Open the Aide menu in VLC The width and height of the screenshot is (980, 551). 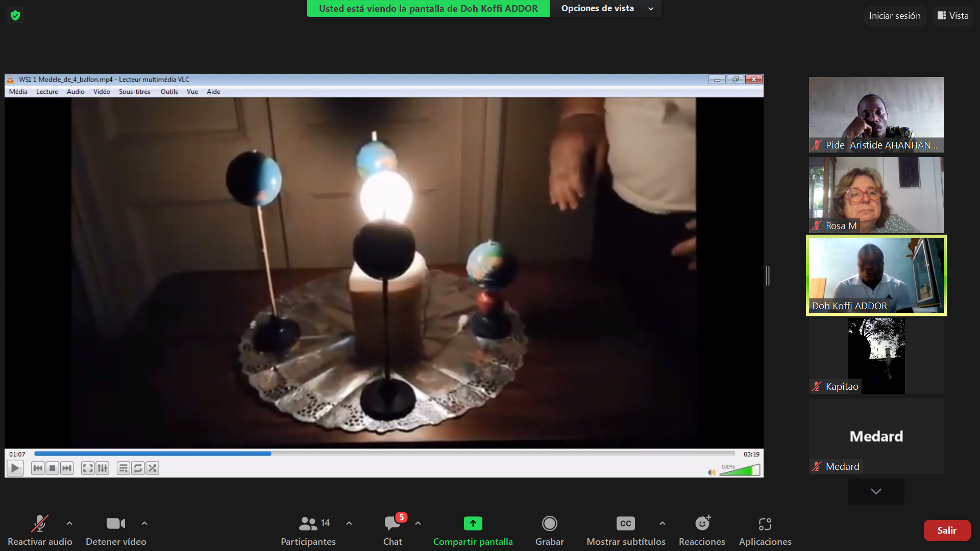click(213, 92)
